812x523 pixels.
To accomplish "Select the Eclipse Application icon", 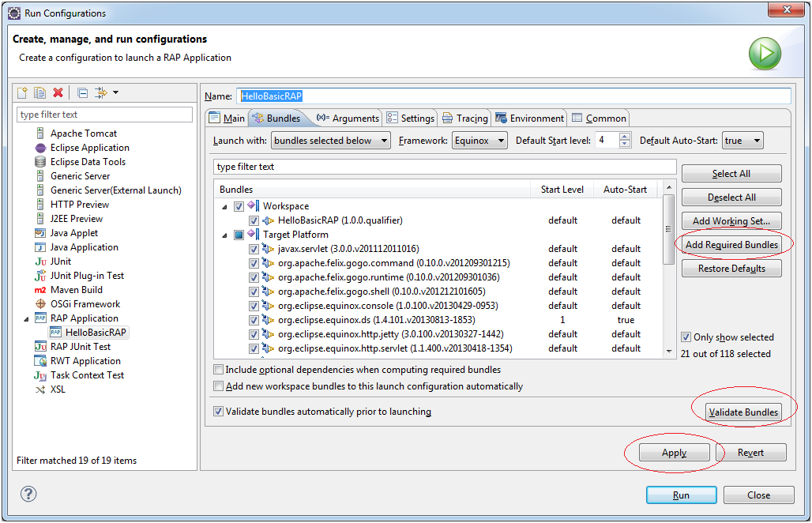I will [x=40, y=148].
